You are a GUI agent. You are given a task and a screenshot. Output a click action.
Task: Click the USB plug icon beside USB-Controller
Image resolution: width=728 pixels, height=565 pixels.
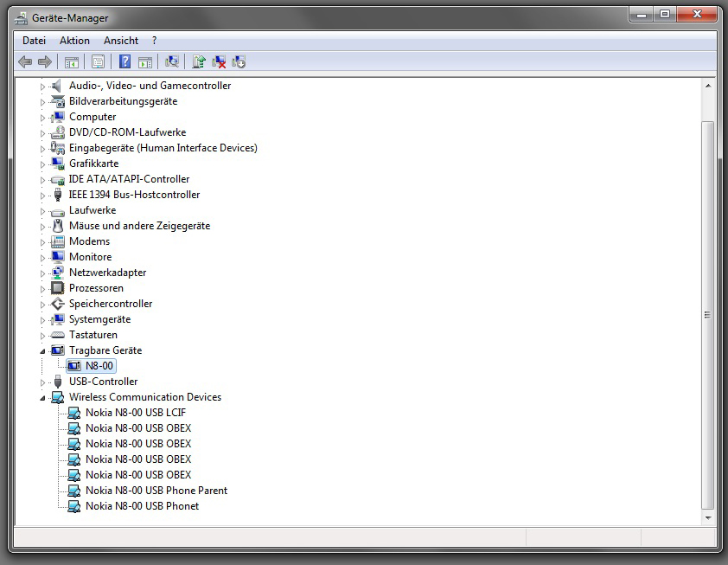(x=58, y=382)
